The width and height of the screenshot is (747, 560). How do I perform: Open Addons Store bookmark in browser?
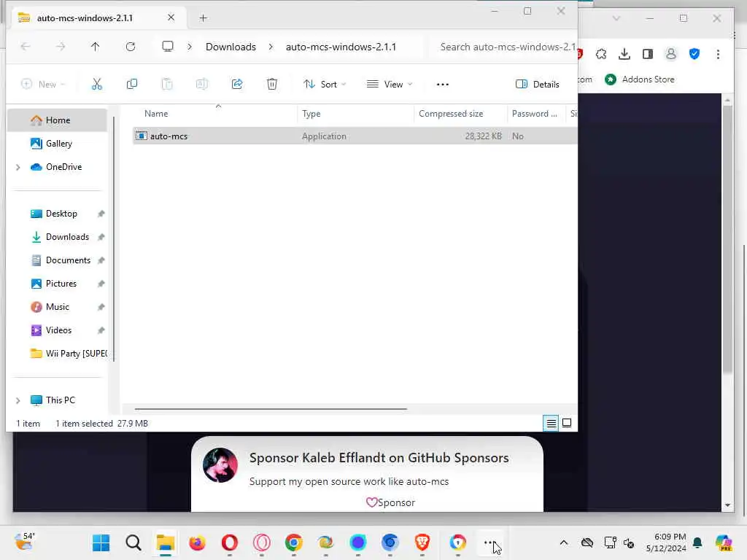tap(639, 79)
